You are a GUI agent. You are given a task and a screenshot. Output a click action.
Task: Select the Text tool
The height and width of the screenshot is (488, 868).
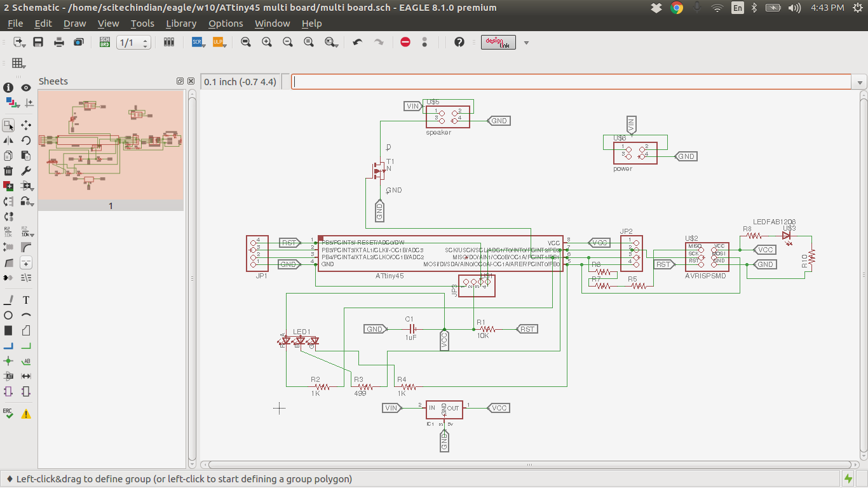click(26, 300)
